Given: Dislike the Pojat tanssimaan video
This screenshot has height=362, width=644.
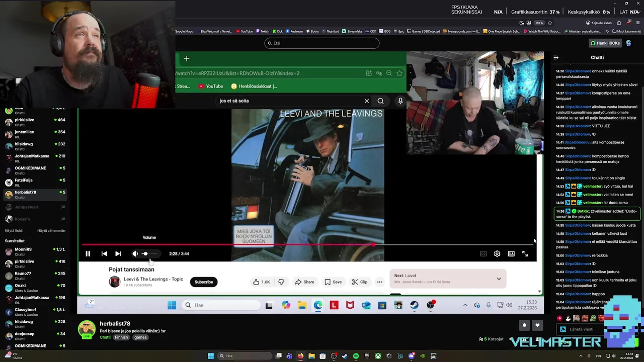Looking at the screenshot, I should click(281, 282).
